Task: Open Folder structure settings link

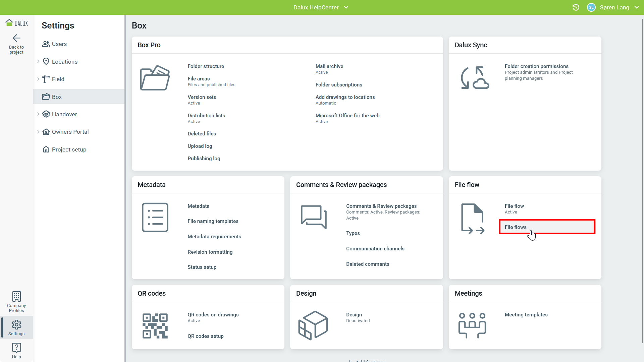Action: pyautogui.click(x=206, y=66)
